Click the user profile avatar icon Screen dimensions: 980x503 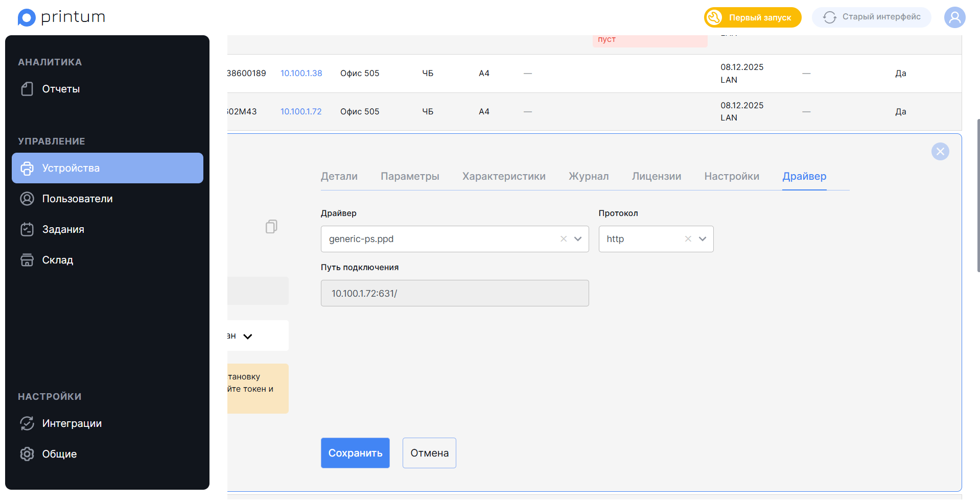pos(954,17)
